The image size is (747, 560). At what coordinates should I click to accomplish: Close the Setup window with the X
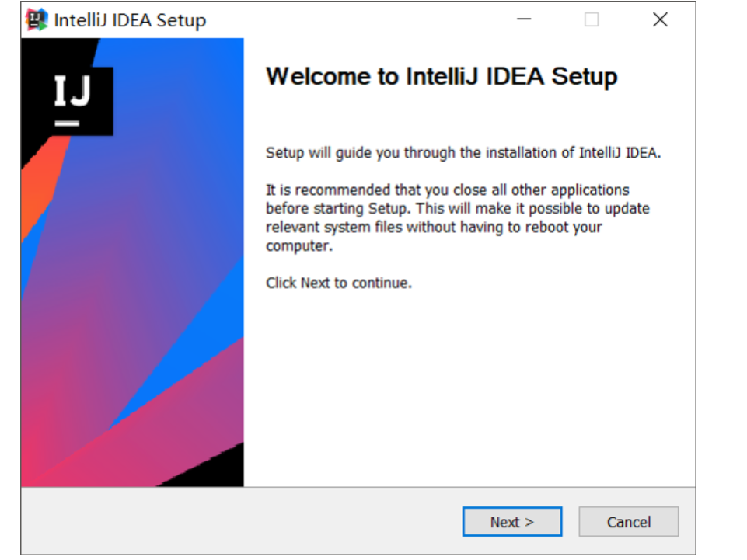[660, 20]
